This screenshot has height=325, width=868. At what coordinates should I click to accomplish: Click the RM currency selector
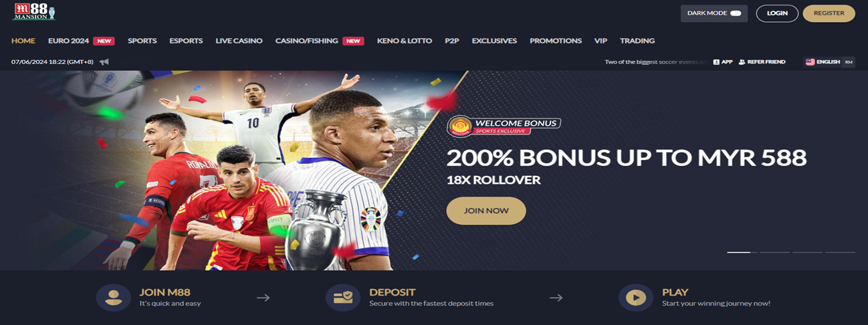[849, 62]
